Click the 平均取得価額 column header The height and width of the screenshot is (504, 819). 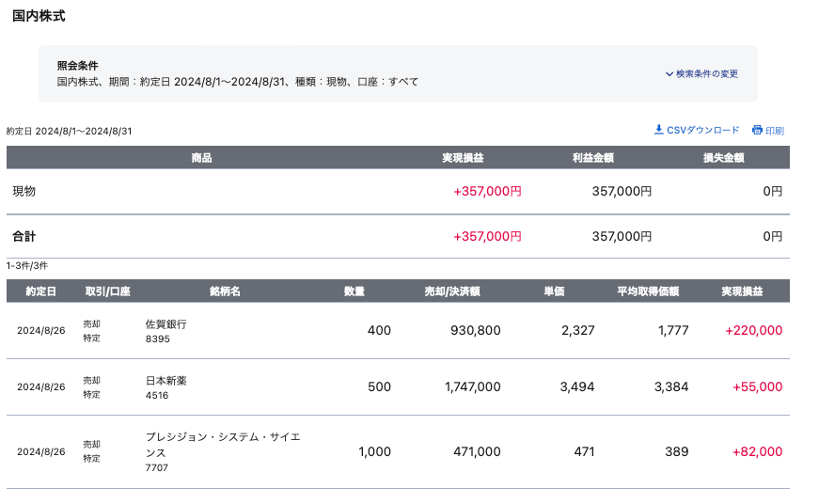pos(648,291)
